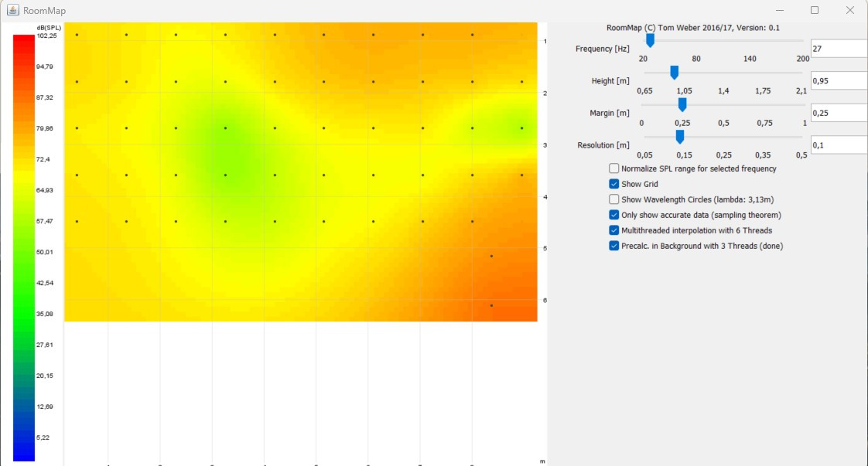Click the Resolution input field showing 0,1
Image resolution: width=868 pixels, height=466 pixels.
coord(838,145)
